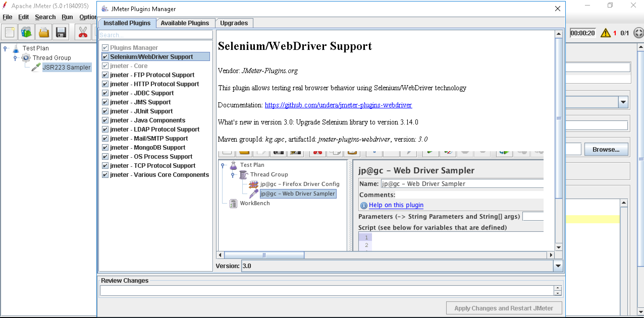Click the Save floppy disk icon

click(x=61, y=33)
